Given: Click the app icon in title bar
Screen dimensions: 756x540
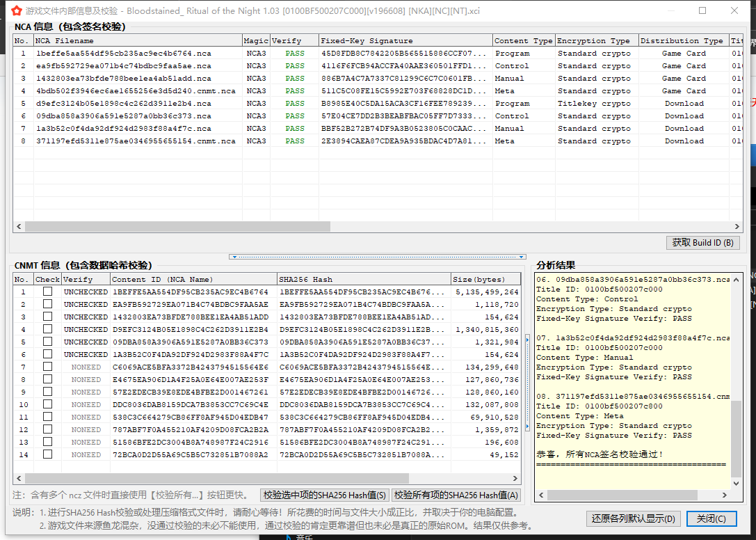Looking at the screenshot, I should click(17, 10).
